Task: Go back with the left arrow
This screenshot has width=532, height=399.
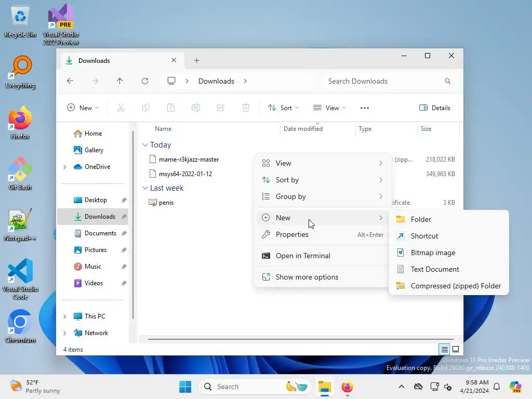Action: (x=70, y=81)
